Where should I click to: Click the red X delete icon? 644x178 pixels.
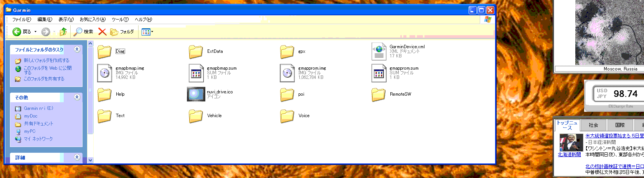point(102,32)
